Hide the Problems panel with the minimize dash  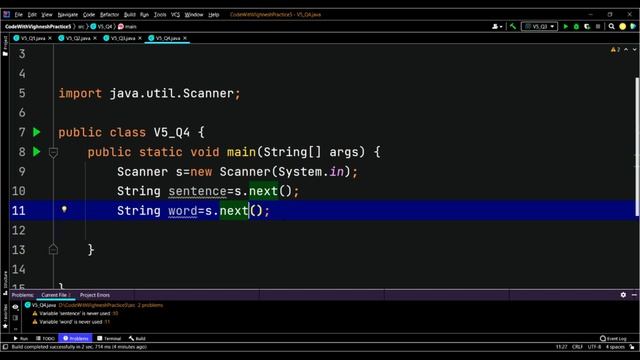(x=634, y=295)
